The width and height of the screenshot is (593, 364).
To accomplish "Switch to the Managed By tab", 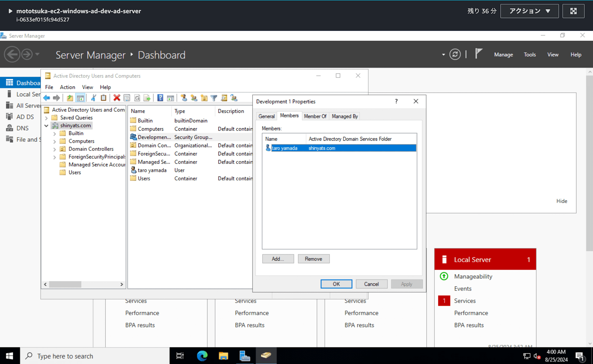I will (345, 116).
